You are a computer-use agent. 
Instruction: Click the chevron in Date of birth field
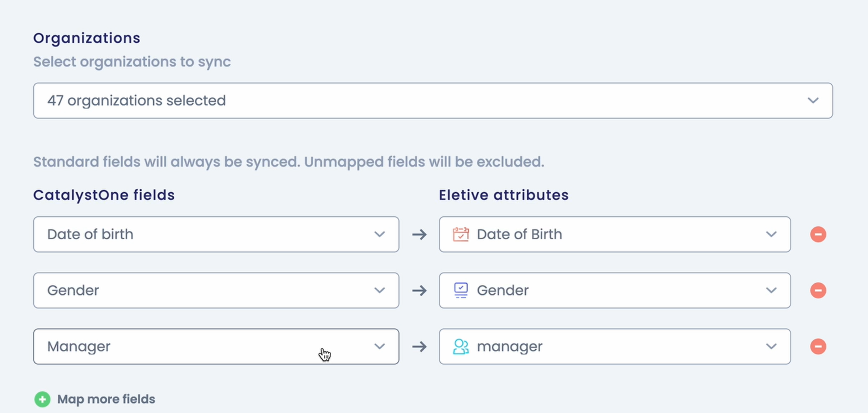pyautogui.click(x=379, y=234)
